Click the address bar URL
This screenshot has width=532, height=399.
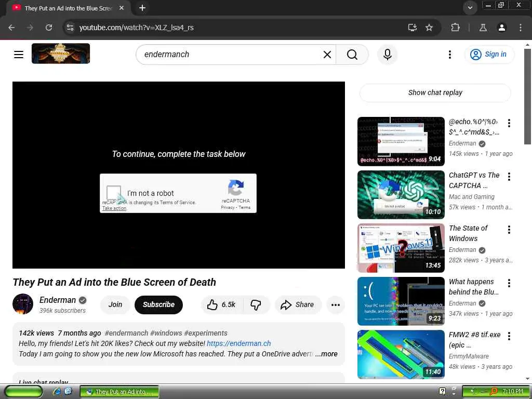pyautogui.click(x=137, y=28)
